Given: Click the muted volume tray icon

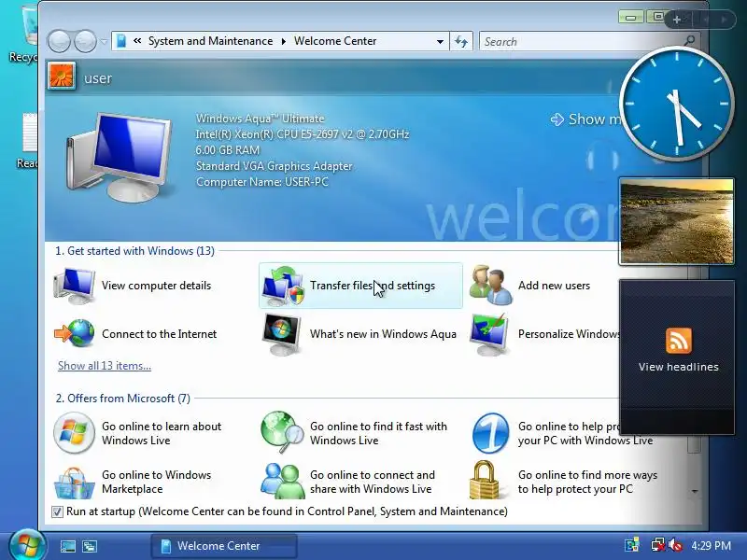Looking at the screenshot, I should click(x=675, y=545).
